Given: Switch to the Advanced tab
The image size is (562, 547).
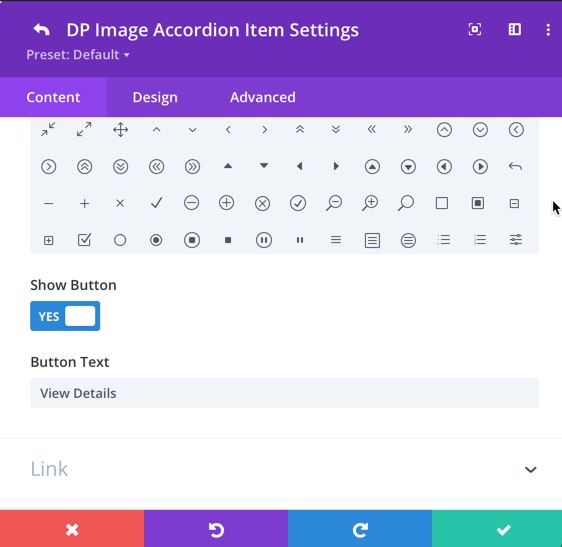Looking at the screenshot, I should coord(263,97).
